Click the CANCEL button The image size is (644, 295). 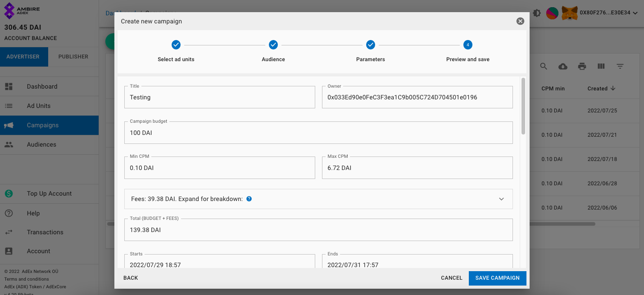(452, 278)
